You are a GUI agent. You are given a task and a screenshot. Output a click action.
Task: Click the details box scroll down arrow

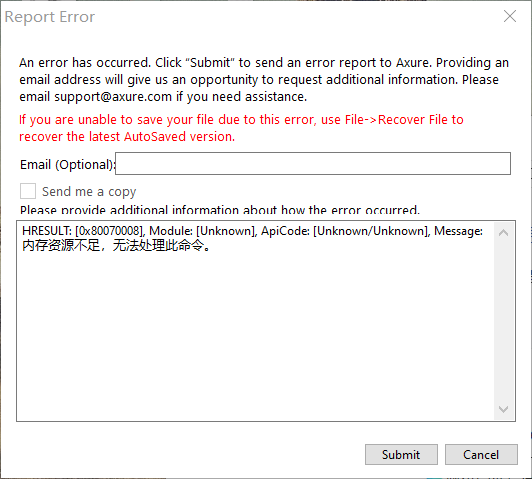point(504,409)
